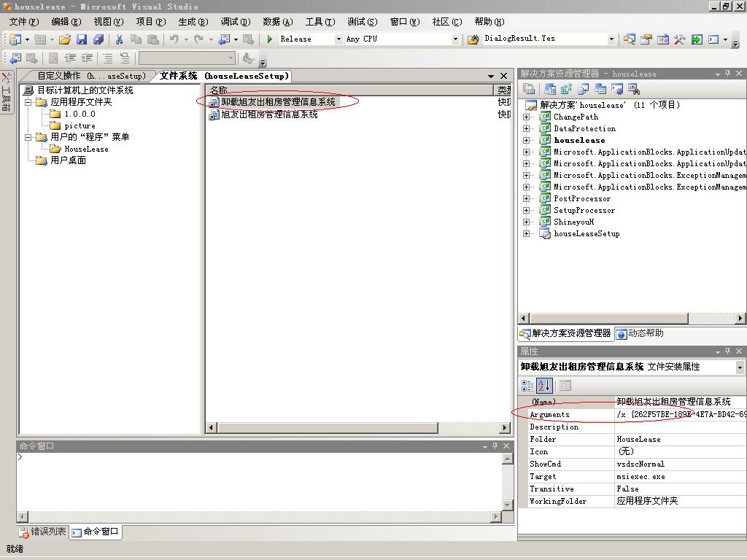Viewport: 747px width, 560px height.
Task: Toggle Categorized view in Properties panel
Action: [x=527, y=385]
